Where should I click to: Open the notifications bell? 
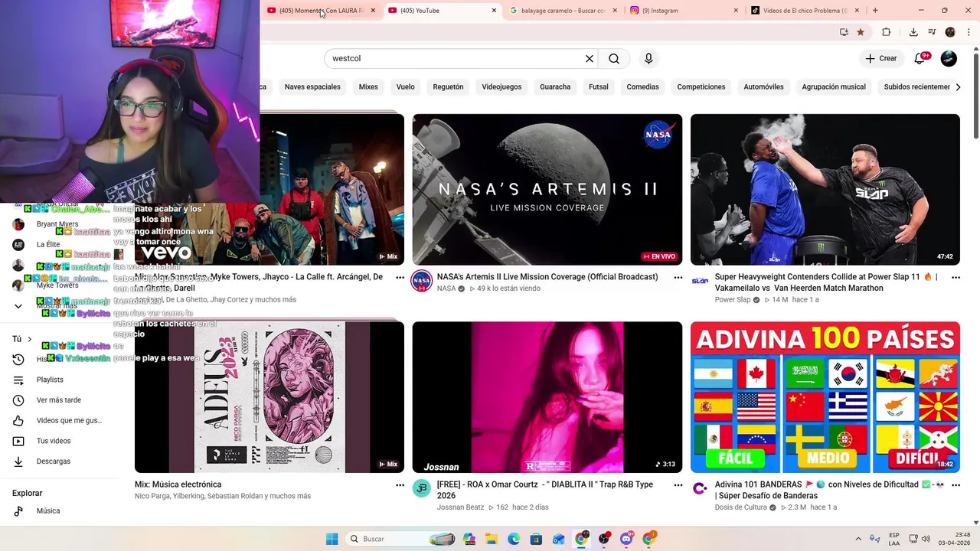tap(920, 58)
